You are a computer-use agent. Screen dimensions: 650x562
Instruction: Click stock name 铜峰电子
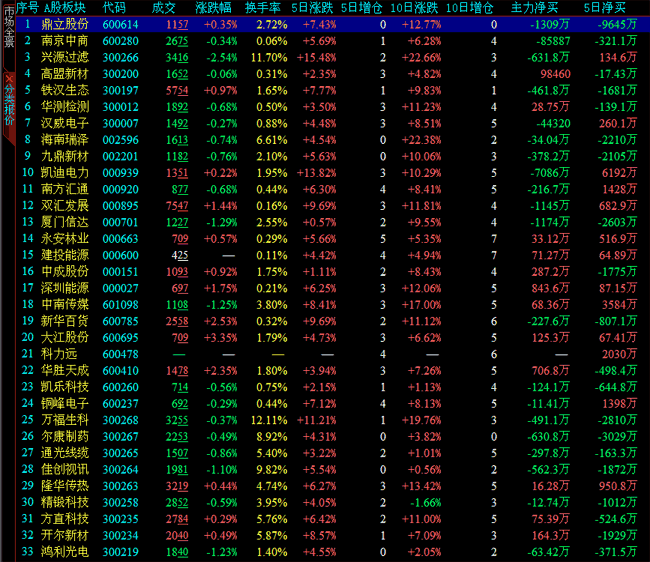(x=65, y=403)
